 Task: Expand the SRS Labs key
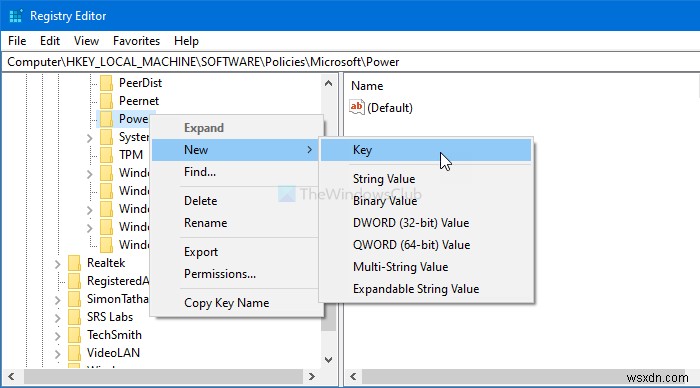58,318
